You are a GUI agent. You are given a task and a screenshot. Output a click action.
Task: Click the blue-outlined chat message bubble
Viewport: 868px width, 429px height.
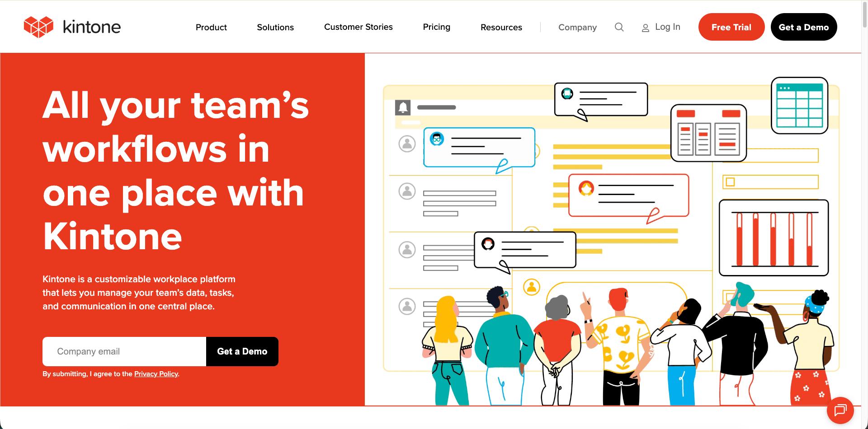479,148
